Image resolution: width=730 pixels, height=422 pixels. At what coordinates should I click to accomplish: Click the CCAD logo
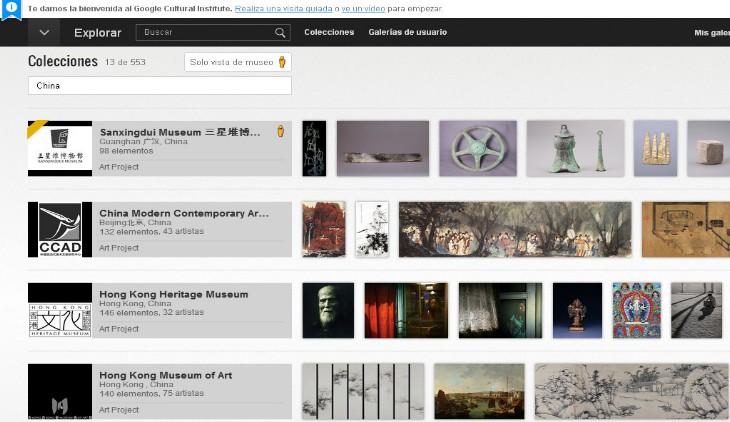click(60, 229)
